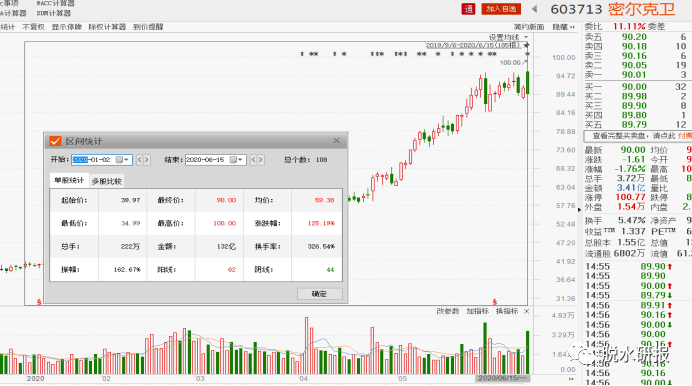
Task: Expand the 设置均线 dropdown
Action: click(x=508, y=37)
